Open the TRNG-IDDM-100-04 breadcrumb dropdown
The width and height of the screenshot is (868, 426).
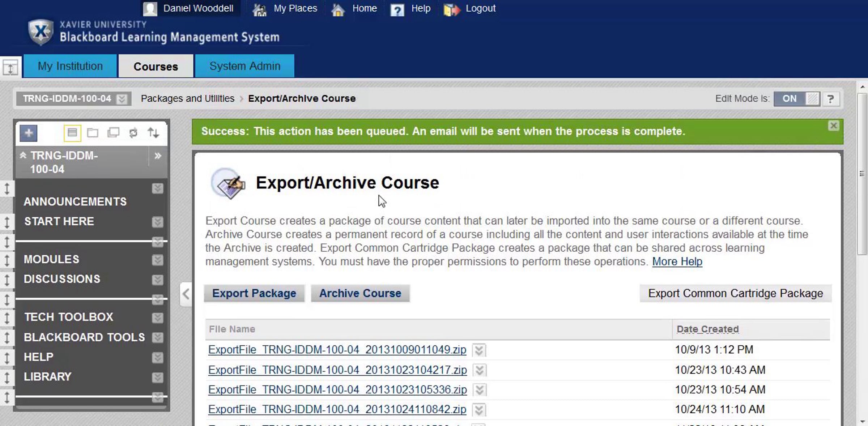point(122,99)
